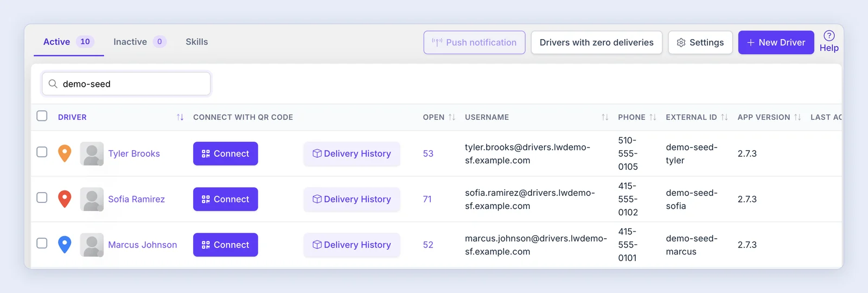Click Tyler Brooks' orange location pin

pos(65,154)
